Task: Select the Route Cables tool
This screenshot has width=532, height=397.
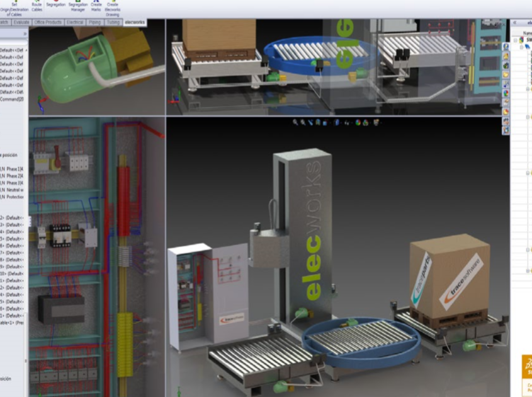Action: pos(37,6)
